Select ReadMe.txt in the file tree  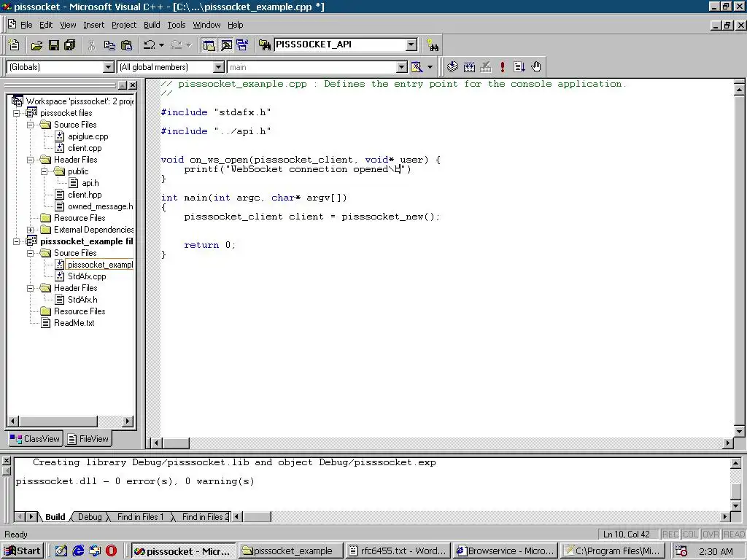click(74, 323)
